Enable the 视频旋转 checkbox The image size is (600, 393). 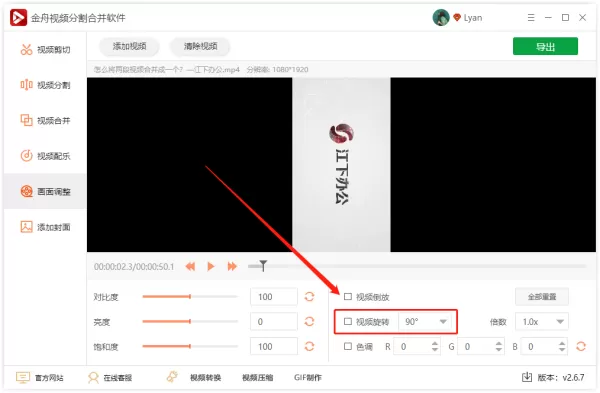(348, 321)
